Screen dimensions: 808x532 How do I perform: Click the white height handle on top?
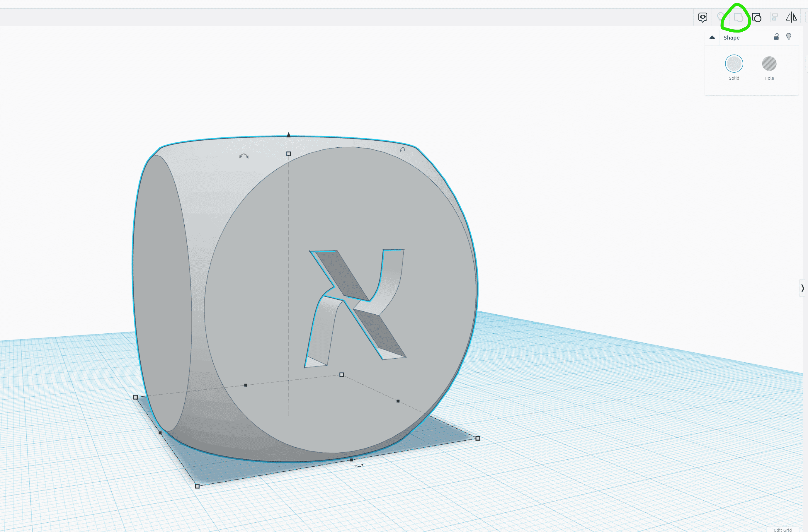click(x=289, y=154)
